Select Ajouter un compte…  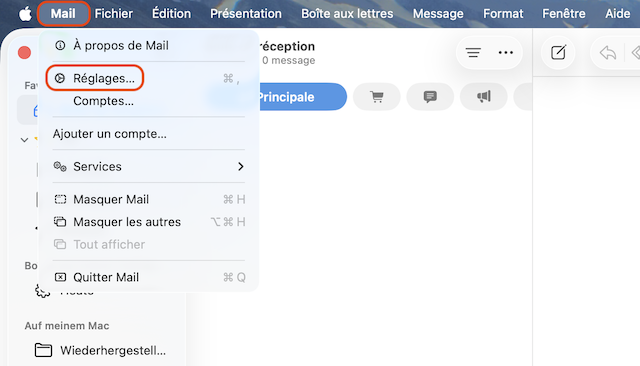click(x=149, y=134)
